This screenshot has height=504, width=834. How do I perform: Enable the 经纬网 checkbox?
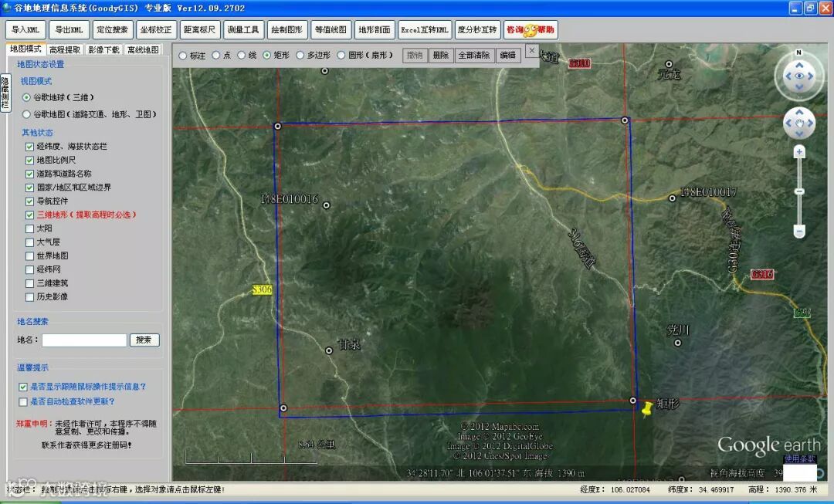click(30, 269)
